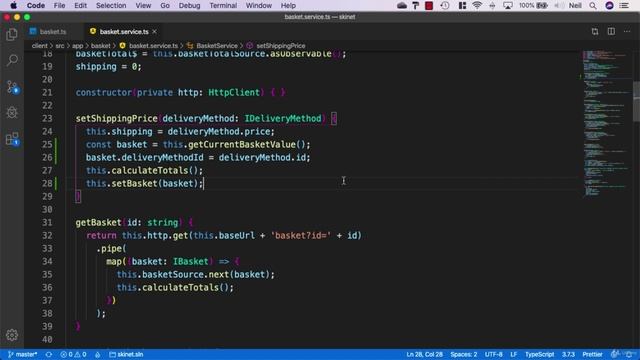This screenshot has height=360, width=640.
Task: Click the app breadcrumb segment
Action: (78, 46)
